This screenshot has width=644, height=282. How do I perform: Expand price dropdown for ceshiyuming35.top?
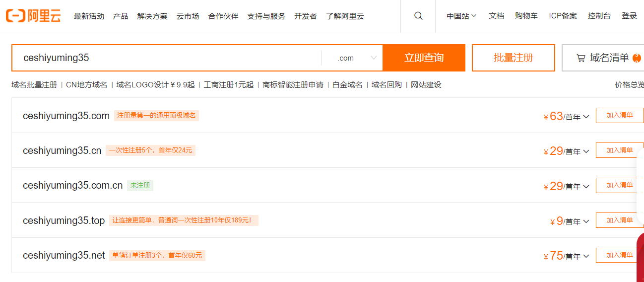click(586, 222)
